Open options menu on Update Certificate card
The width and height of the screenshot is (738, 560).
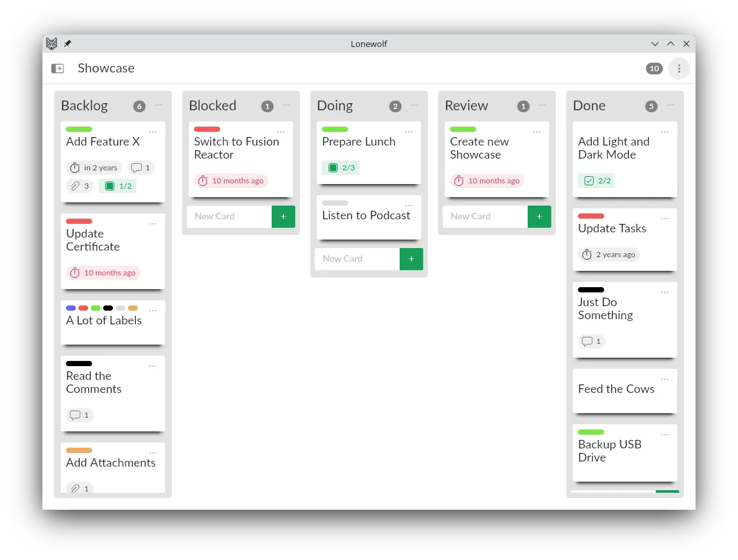[153, 225]
